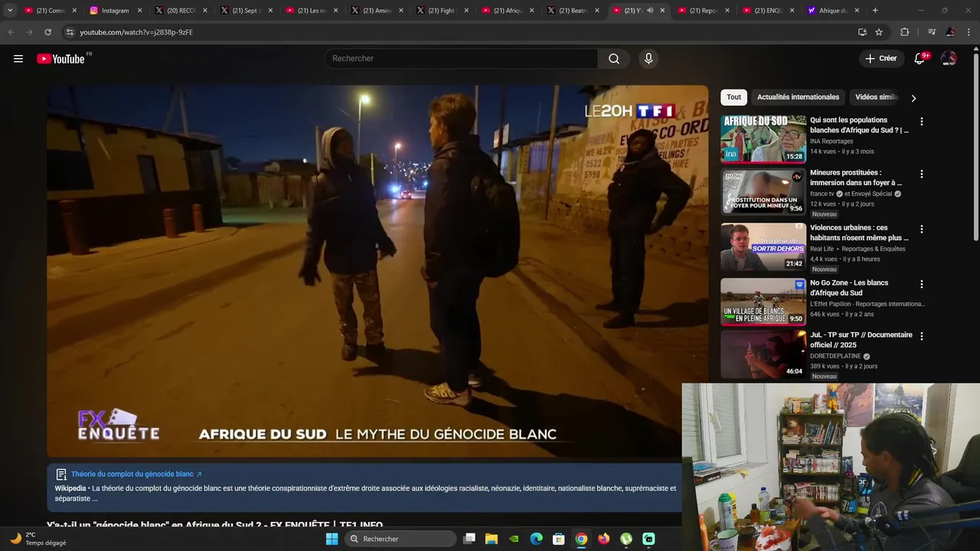Click the magnifier search button

[614, 59]
